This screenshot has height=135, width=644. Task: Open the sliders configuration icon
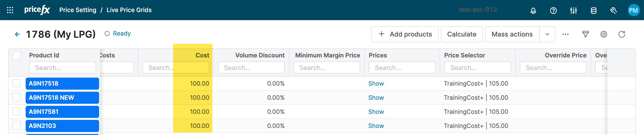573,11
